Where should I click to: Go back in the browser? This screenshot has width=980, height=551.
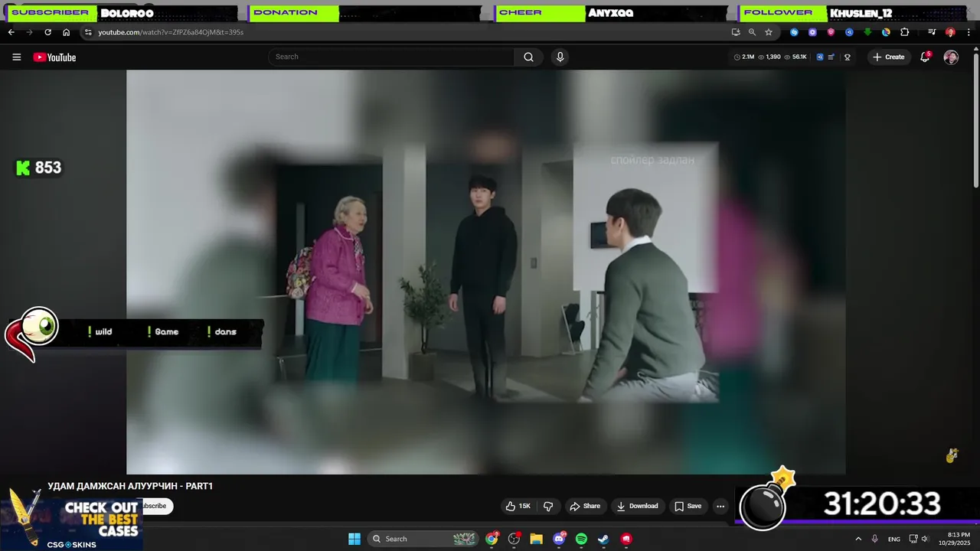tap(11, 32)
